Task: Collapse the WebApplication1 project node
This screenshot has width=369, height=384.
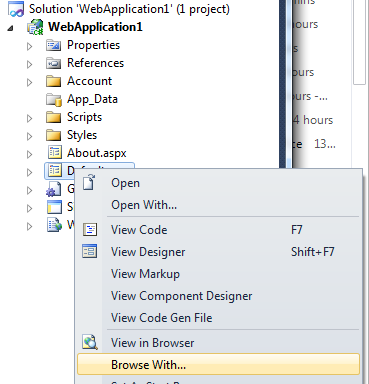Action: click(x=10, y=28)
